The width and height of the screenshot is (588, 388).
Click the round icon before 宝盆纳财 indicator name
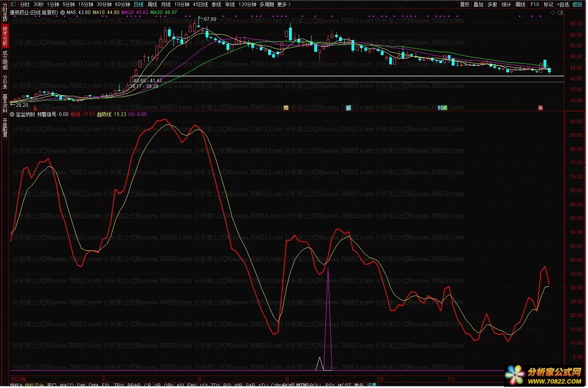coord(12,114)
